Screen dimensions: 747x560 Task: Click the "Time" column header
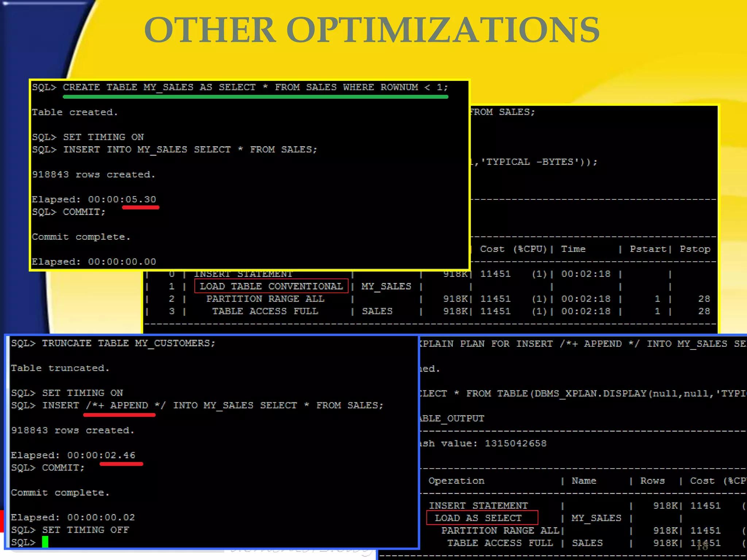pyautogui.click(x=573, y=249)
